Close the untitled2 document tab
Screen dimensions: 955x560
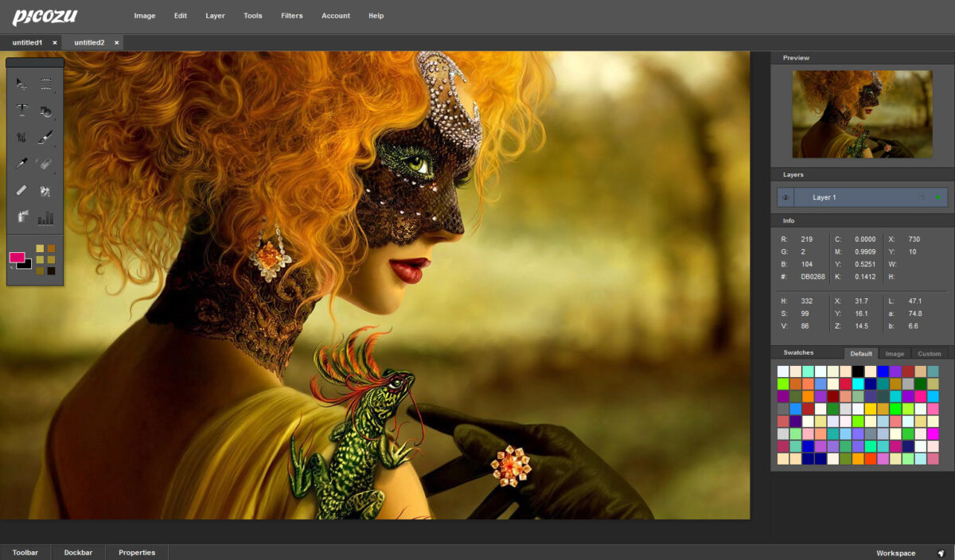[116, 43]
